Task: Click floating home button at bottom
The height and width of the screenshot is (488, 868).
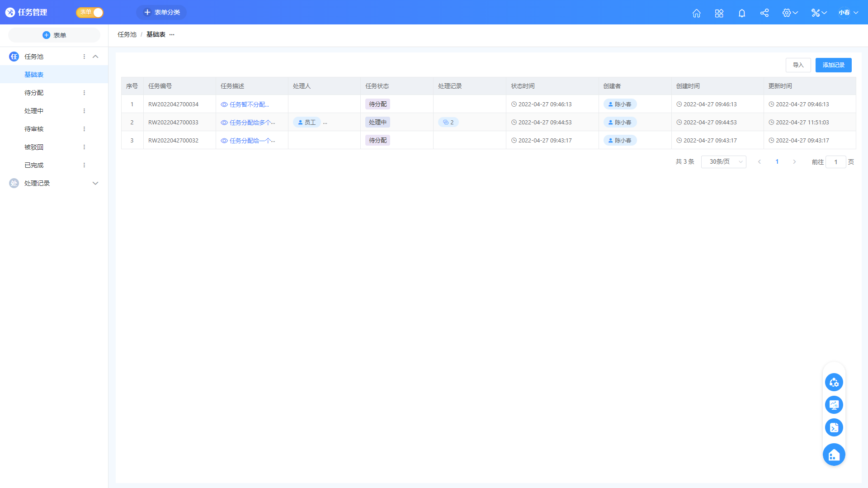Action: [834, 455]
